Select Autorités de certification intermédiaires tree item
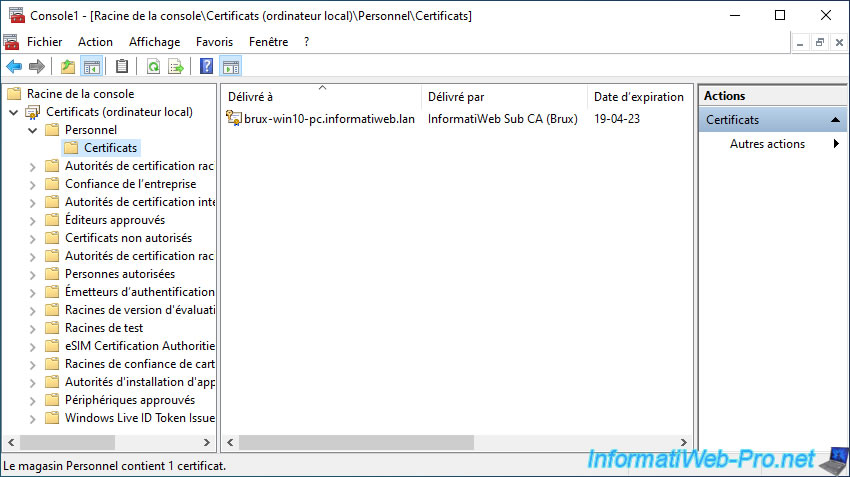850x477 pixels. (140, 202)
